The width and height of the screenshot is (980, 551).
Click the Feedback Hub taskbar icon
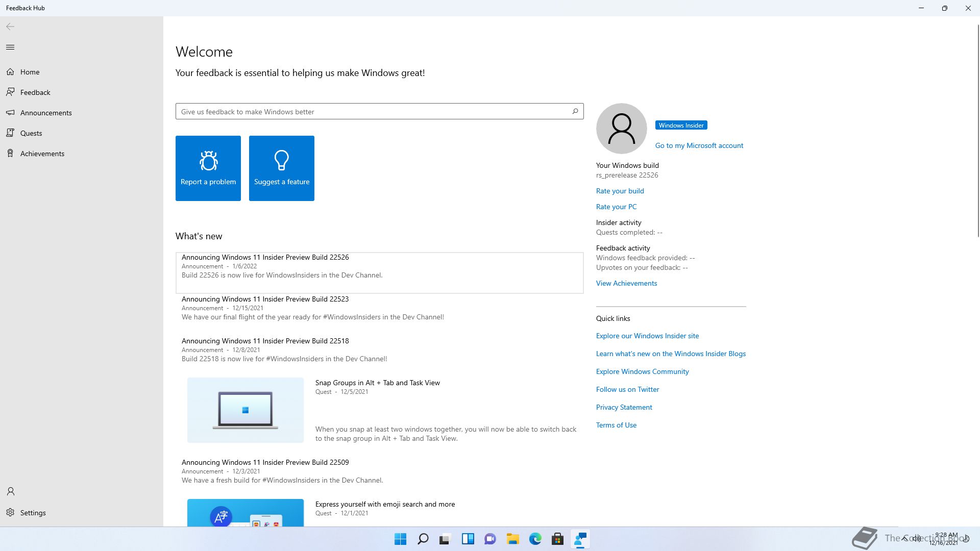(x=580, y=539)
